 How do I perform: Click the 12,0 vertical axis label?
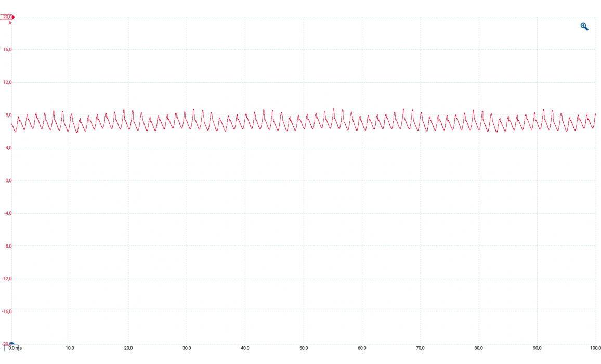pos(7,83)
